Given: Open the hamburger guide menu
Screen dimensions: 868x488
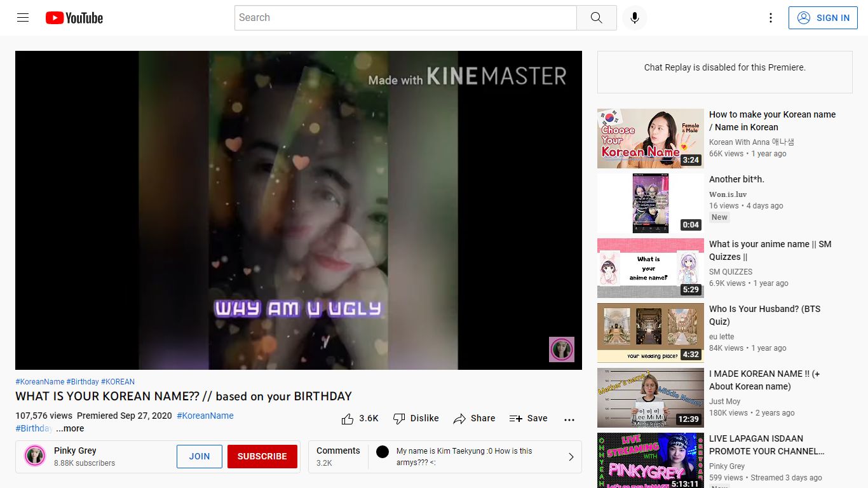Looking at the screenshot, I should coord(23,18).
